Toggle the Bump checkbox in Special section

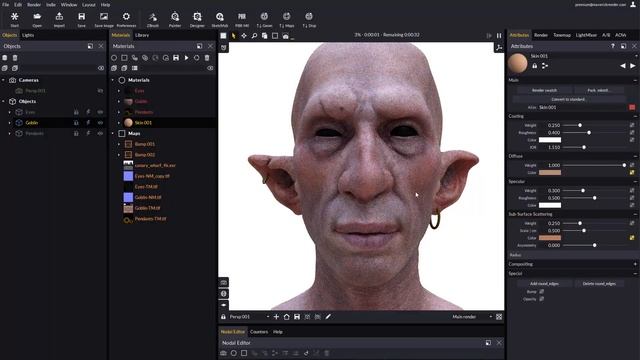[x=542, y=291]
